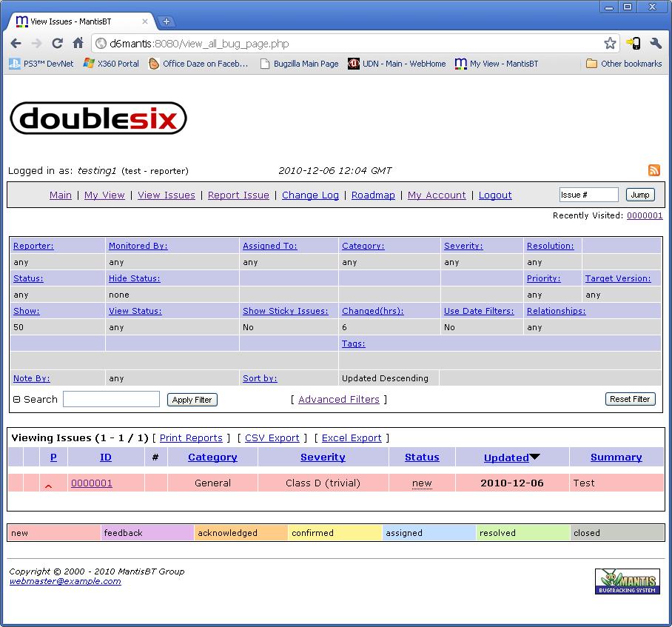Screen dimensions: 672x627
Task: Click the browser reload button
Action: 57,44
